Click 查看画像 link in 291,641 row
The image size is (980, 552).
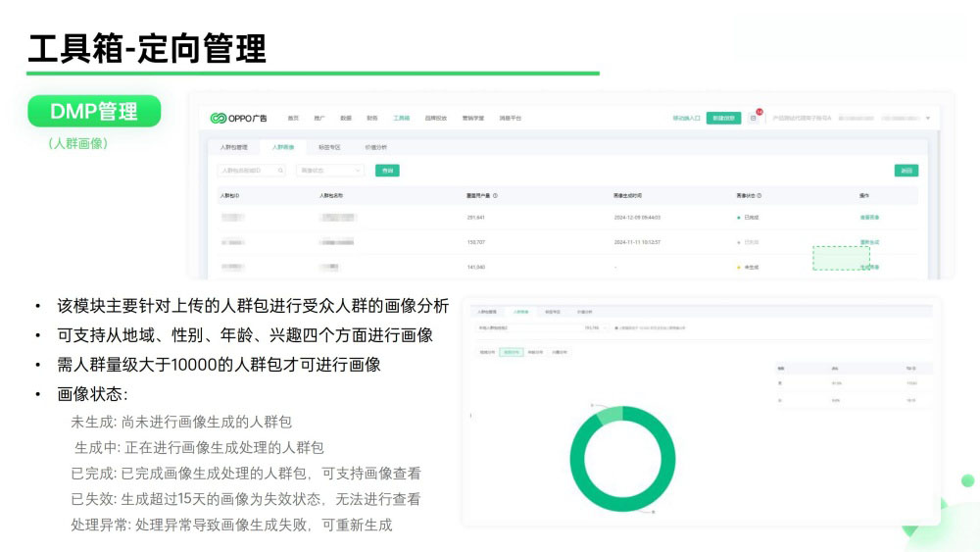coord(869,218)
